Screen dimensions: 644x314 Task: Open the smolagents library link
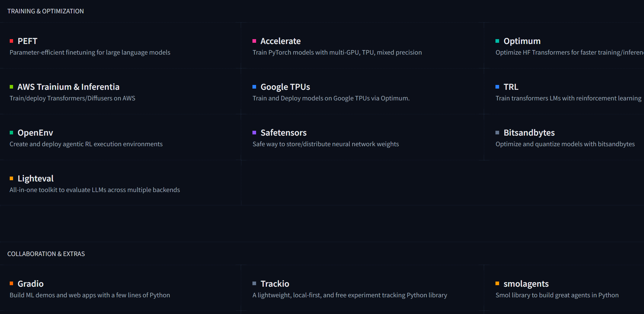526,284
